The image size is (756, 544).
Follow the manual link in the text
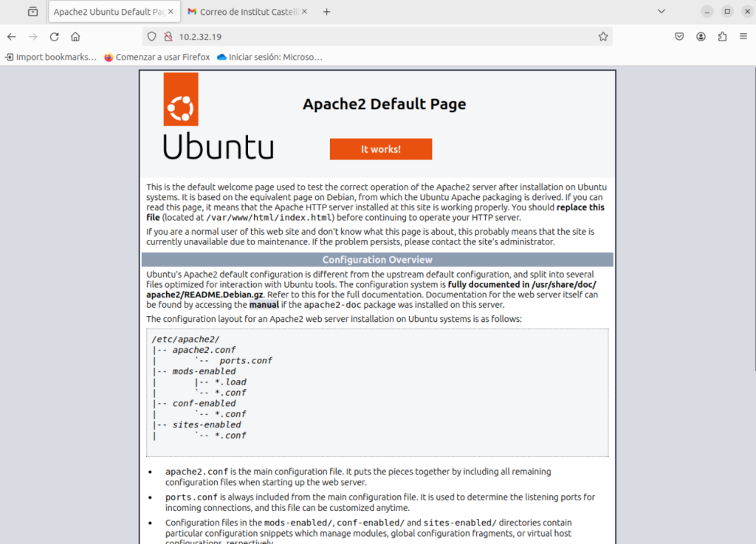coord(264,305)
